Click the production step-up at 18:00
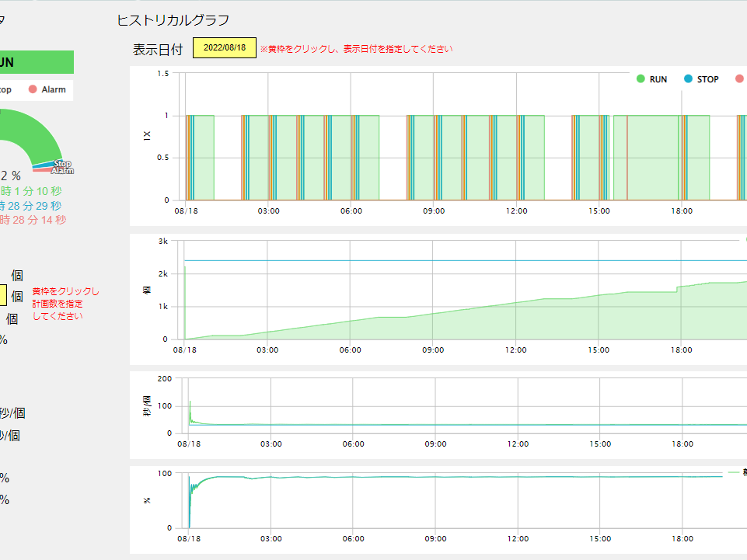The image size is (747, 560). click(x=678, y=288)
